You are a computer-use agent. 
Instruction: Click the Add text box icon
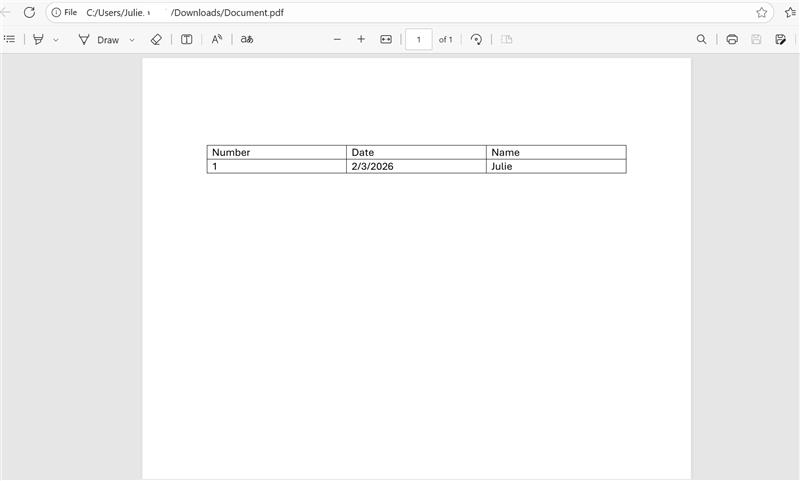tap(187, 39)
